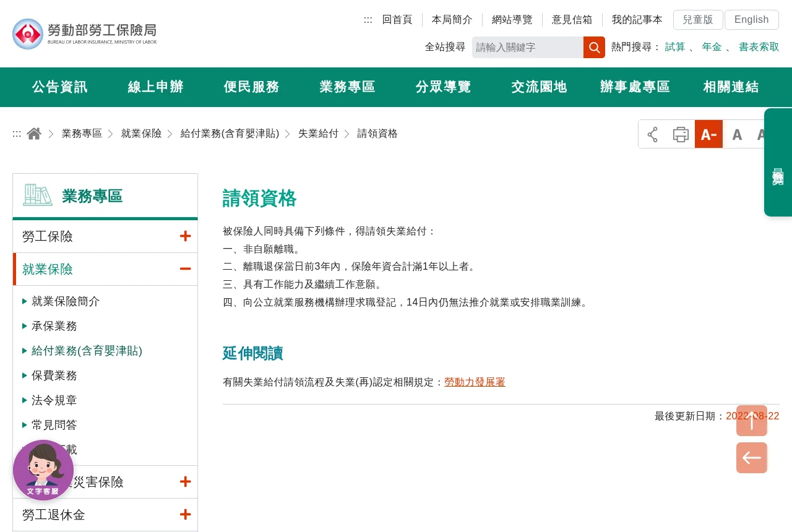The image size is (792, 532).
Task: Click the text 一、非自願離職。
Action: (263, 249)
